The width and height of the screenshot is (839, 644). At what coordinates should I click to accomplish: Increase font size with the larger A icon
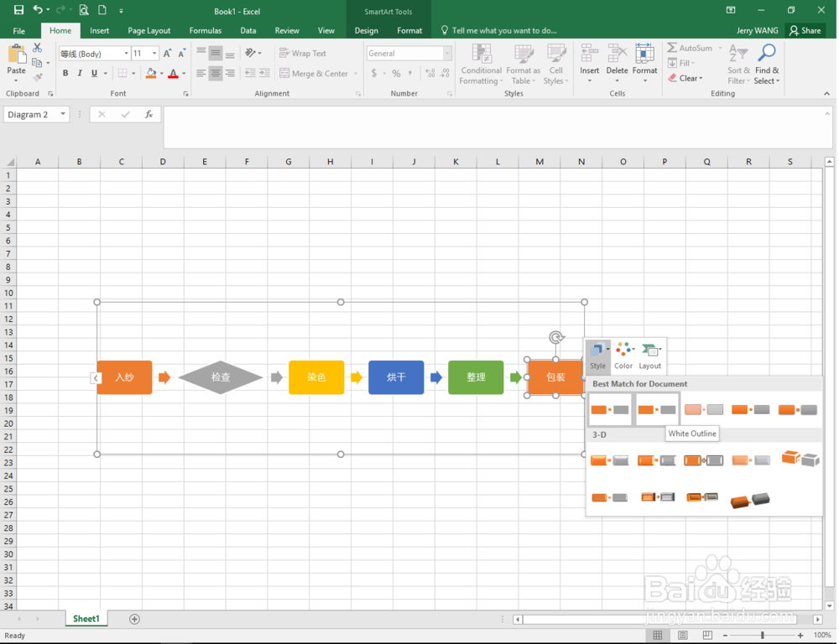[x=168, y=53]
